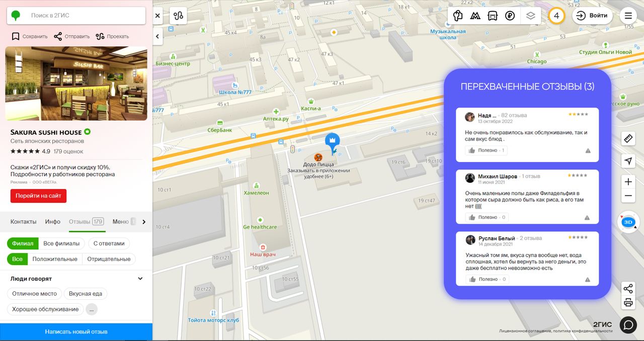Image resolution: width=644 pixels, height=341 pixels.
Task: Click the Аптека.ру map marker
Action: point(276,112)
